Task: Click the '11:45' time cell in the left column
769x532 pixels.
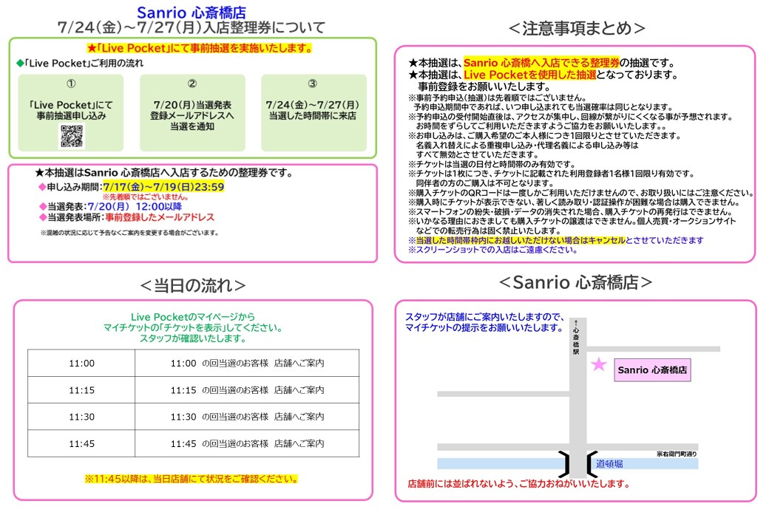Action: pos(81,444)
